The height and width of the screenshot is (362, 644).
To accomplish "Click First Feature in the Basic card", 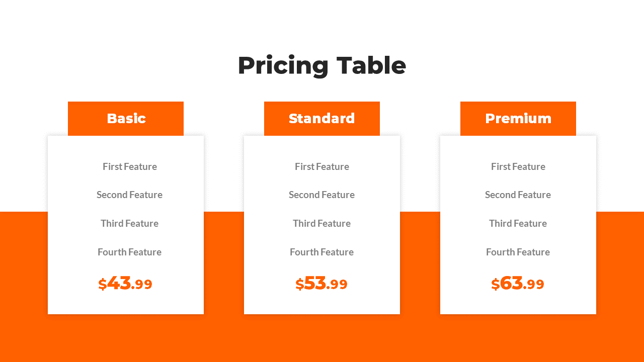I will pyautogui.click(x=130, y=166).
